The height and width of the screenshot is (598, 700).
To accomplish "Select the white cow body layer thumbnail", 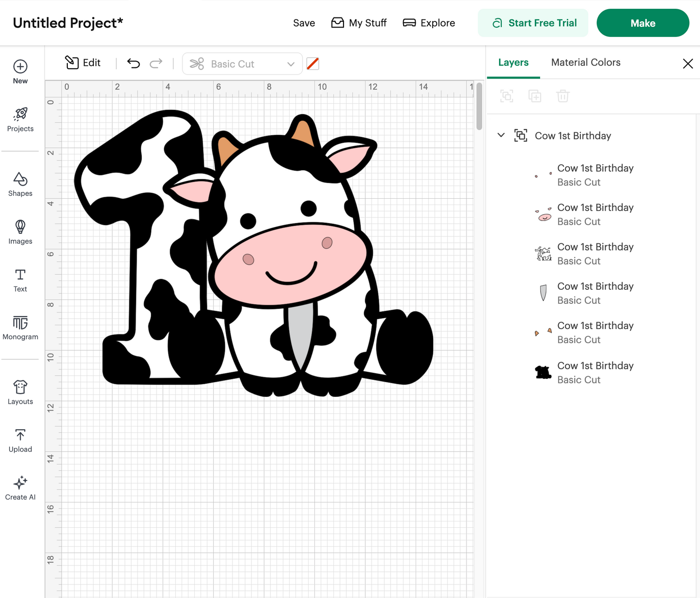I will point(543,253).
